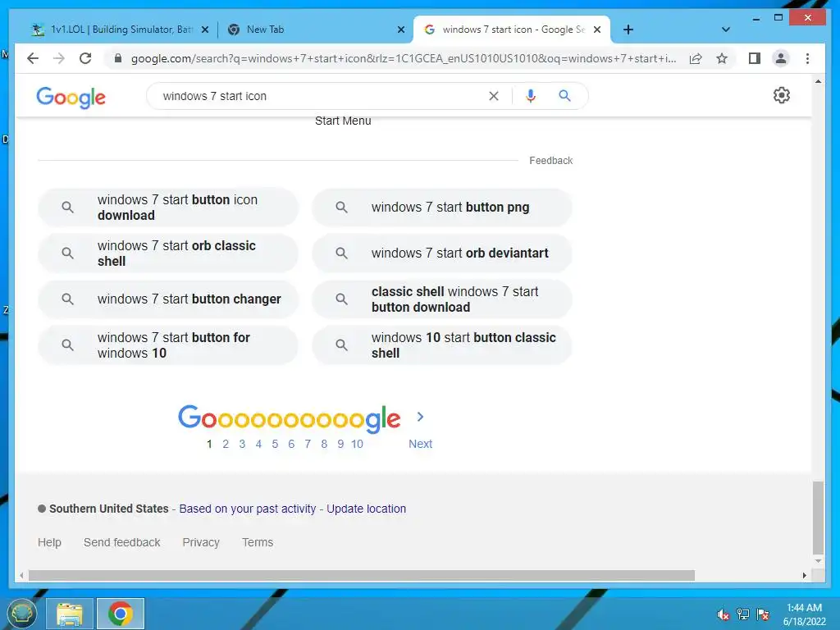Go to results page 6
Screen dimensions: 840x630
coord(291,444)
